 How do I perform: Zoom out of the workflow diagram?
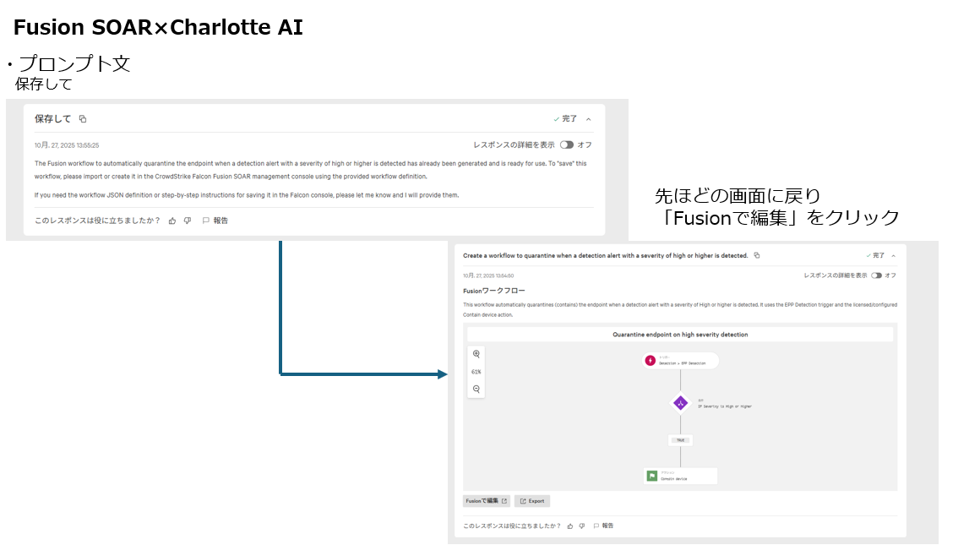pos(476,389)
